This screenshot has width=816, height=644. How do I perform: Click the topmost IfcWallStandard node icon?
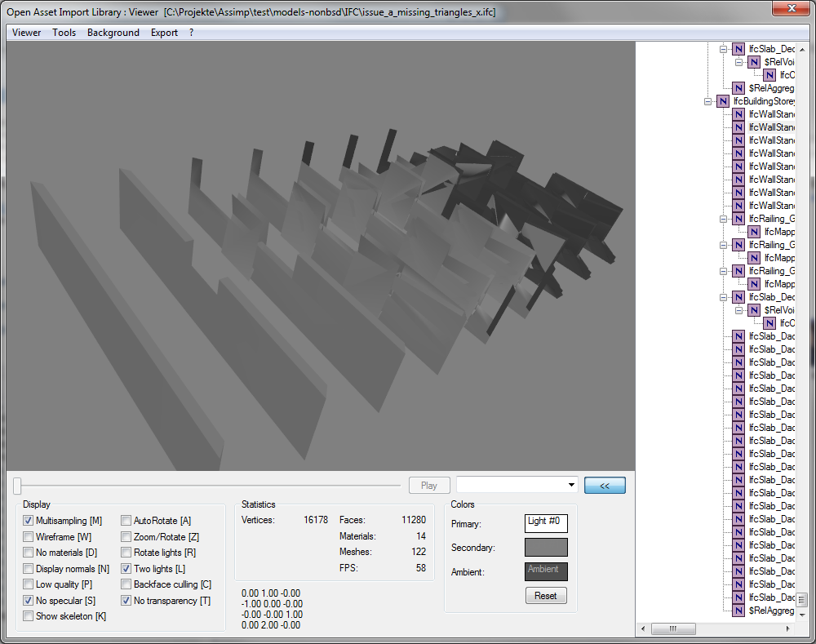pos(738,114)
